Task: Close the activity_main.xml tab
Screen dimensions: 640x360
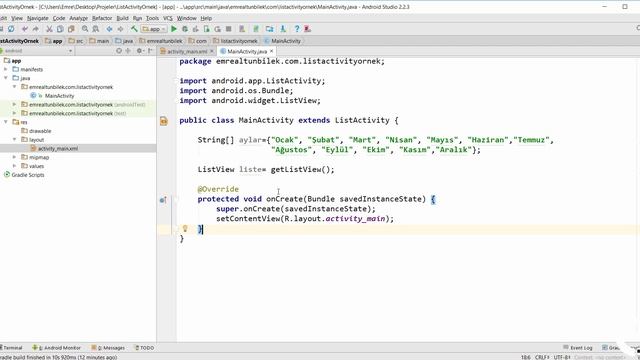Action: [212, 51]
